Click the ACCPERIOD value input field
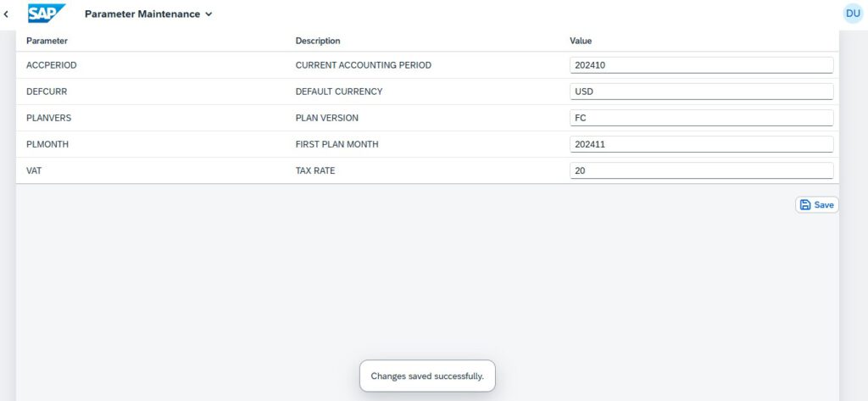Screen dimensions: 868x401 (x=701, y=65)
